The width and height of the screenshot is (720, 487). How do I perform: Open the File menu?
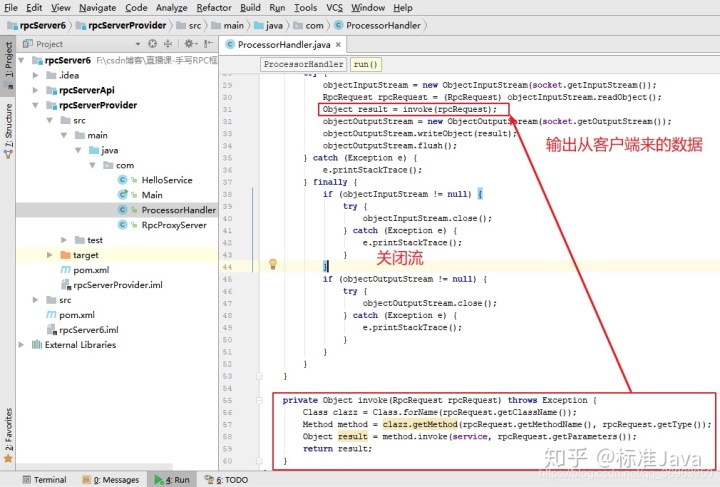[11, 8]
